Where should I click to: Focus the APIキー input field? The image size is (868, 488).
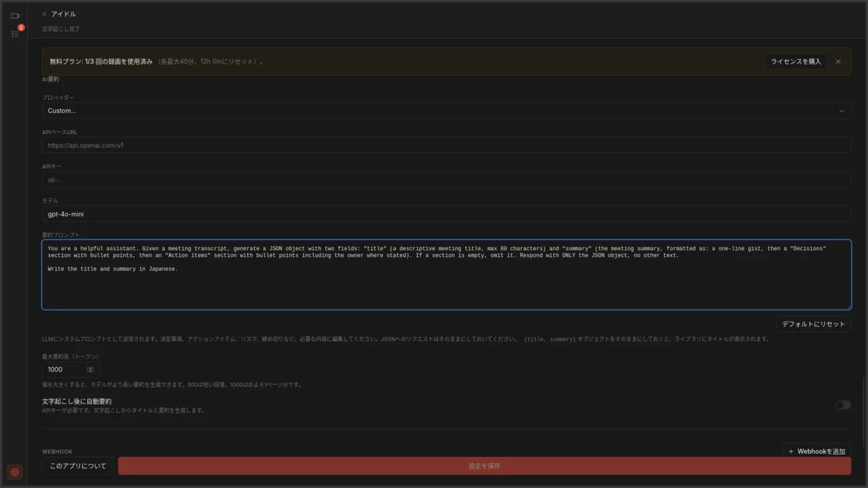pos(446,180)
